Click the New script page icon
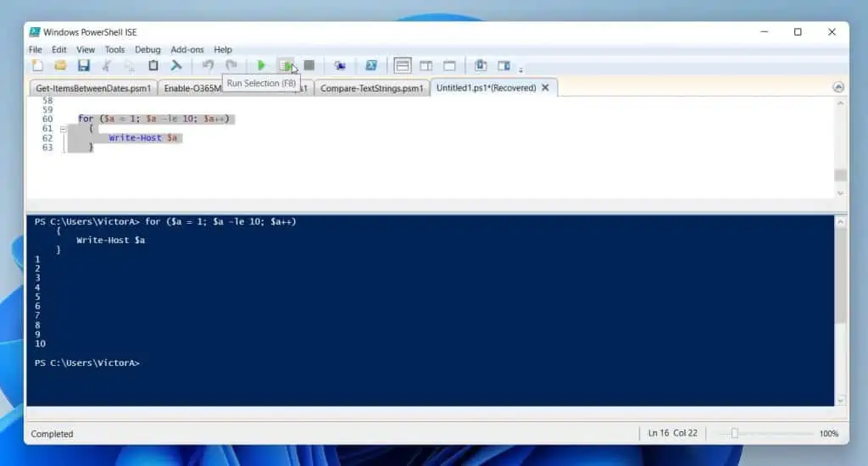Image resolution: width=868 pixels, height=466 pixels. pos(37,65)
